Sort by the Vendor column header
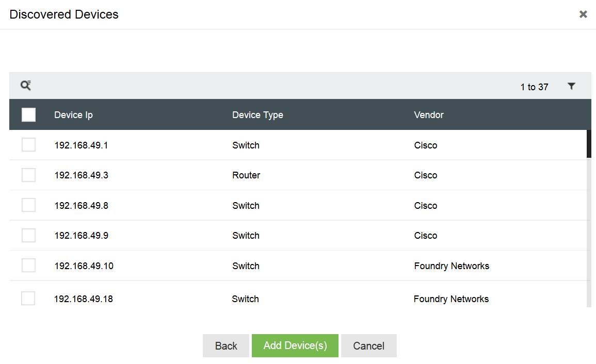The width and height of the screenshot is (596, 364). point(429,115)
